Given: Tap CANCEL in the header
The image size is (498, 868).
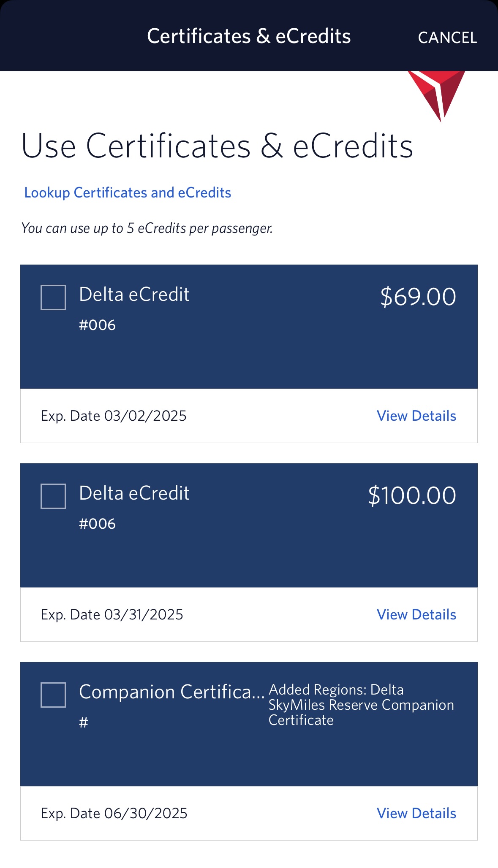Looking at the screenshot, I should coord(447,38).
